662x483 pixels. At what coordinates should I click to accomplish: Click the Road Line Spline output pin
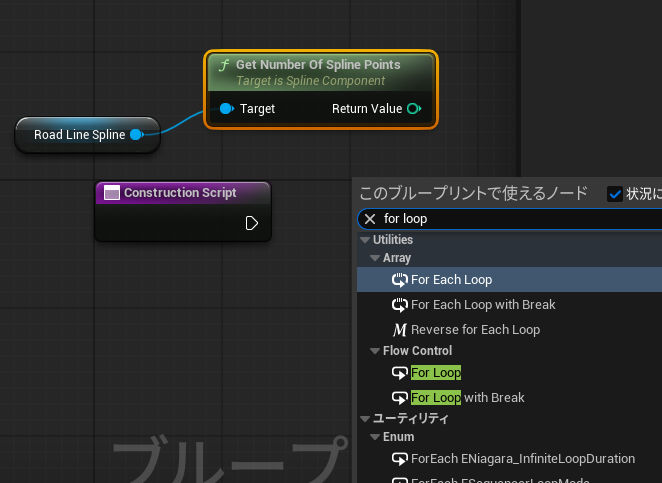[x=136, y=135]
